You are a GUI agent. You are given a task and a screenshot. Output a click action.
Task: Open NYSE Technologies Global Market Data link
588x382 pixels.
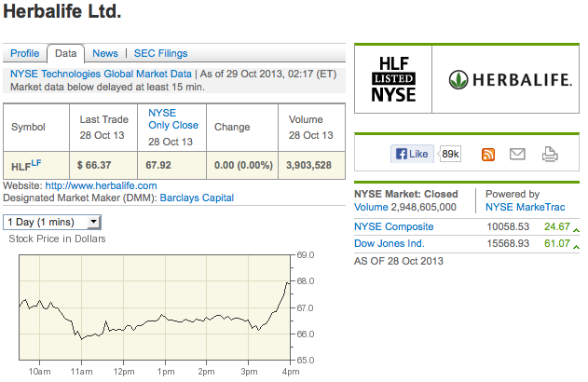pos(101,74)
